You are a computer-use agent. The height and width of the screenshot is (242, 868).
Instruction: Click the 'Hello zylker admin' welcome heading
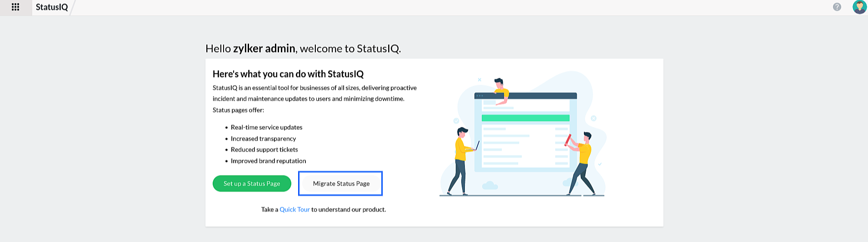303,49
